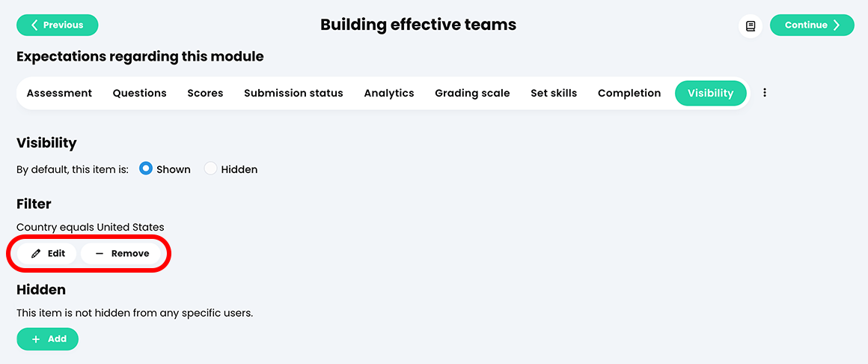The width and height of the screenshot is (868, 364).
Task: Click the minus icon on the Remove button
Action: [x=100, y=254]
